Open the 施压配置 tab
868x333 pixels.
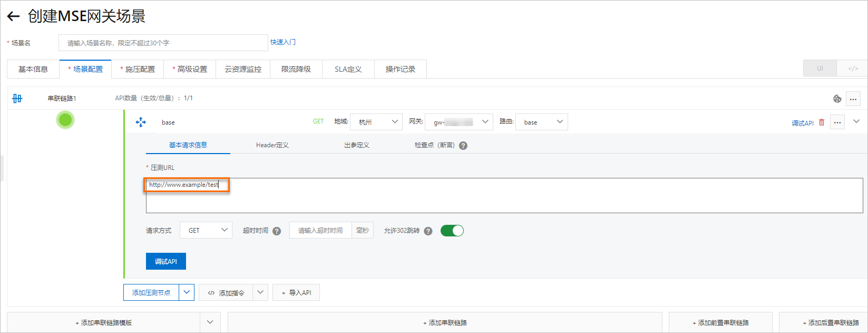tap(138, 69)
